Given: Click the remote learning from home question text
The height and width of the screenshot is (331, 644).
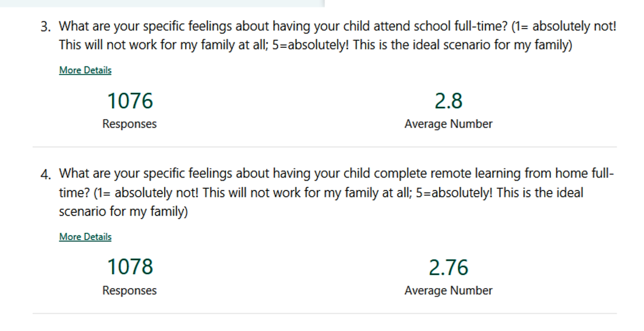Looking at the screenshot, I should pos(336,193).
